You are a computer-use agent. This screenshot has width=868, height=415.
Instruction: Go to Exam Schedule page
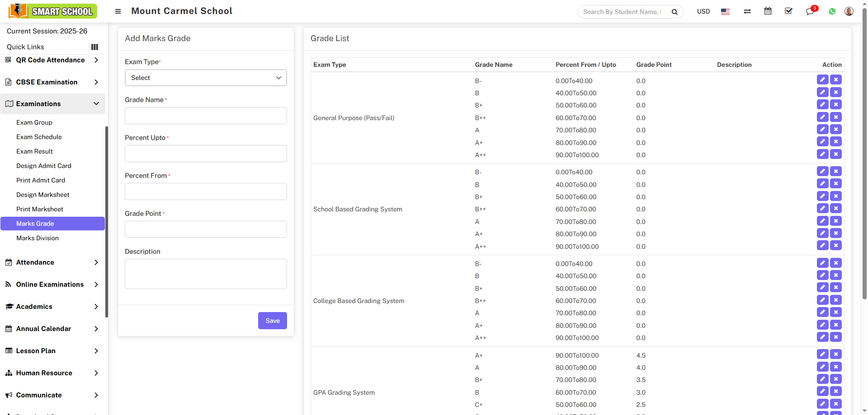pyautogui.click(x=39, y=137)
